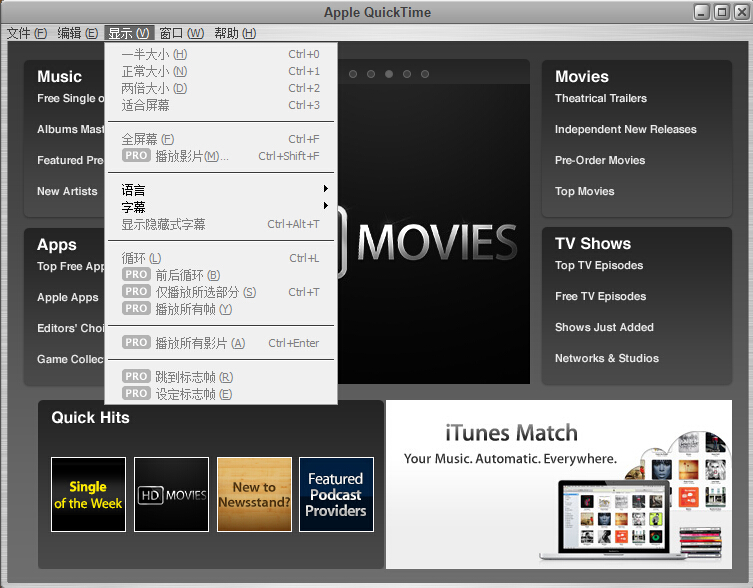Click the Apps section heading

coord(57,245)
